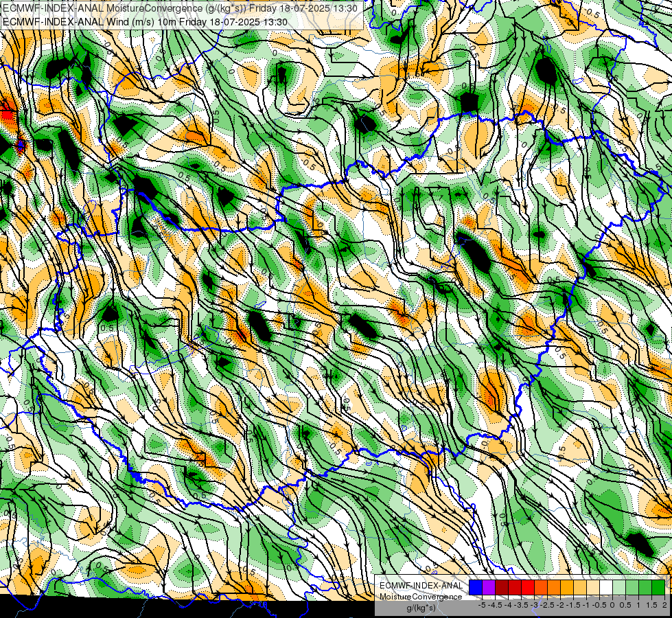
Task: Click the MoistureConvergence title line at top
Action: tap(180, 8)
